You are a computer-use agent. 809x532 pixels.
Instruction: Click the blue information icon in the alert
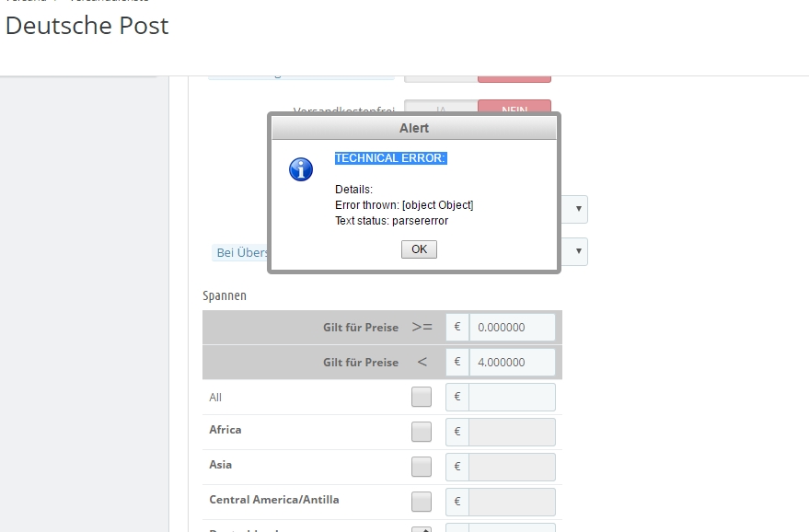tap(301, 169)
